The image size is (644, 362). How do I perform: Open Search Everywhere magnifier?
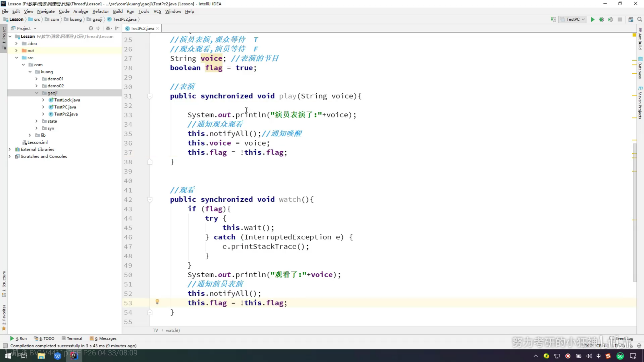pos(640,19)
